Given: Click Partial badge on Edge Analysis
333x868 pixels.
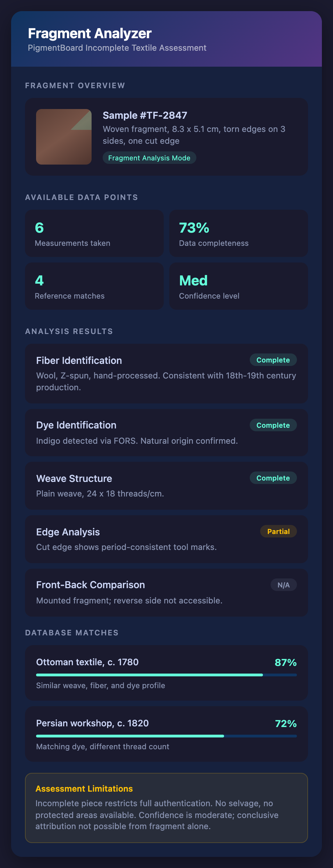Looking at the screenshot, I should point(278,532).
